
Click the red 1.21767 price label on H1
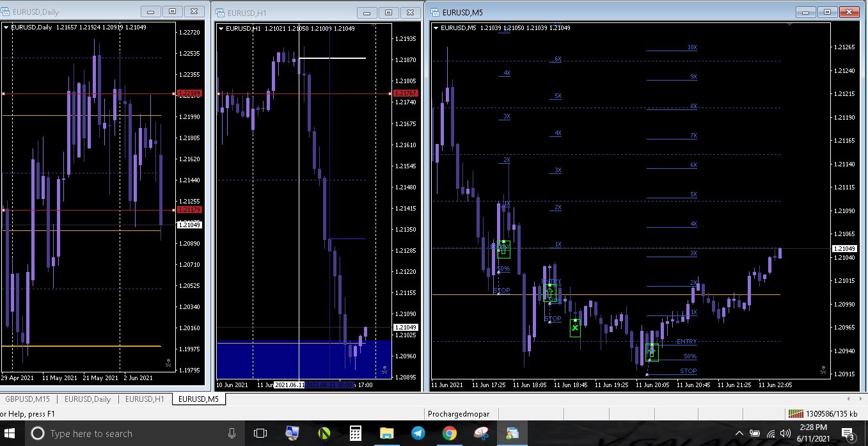pyautogui.click(x=407, y=93)
